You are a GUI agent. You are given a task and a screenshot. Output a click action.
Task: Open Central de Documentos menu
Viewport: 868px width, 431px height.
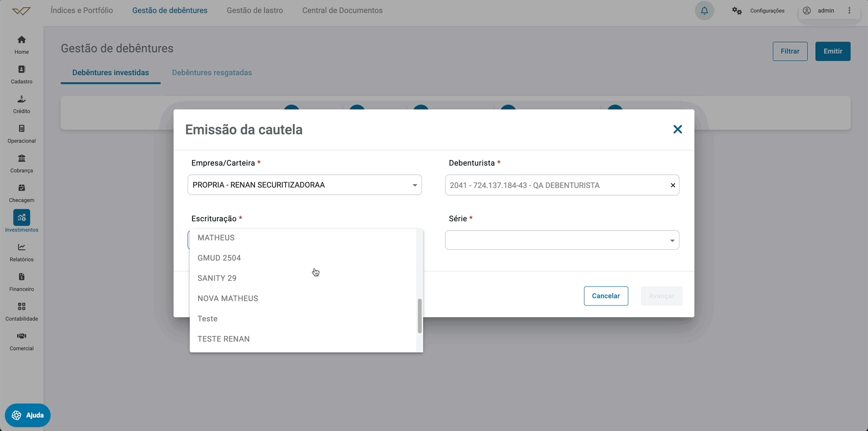(x=342, y=11)
